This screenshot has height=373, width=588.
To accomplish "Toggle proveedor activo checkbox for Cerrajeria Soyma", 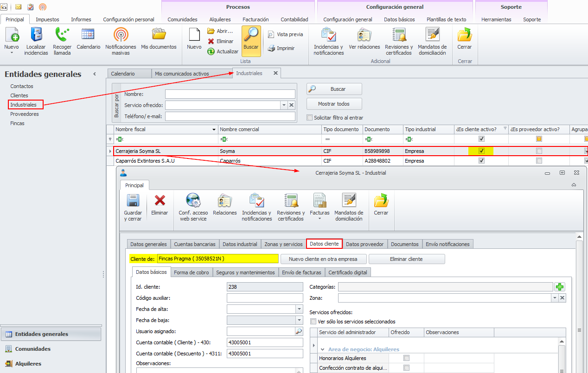I will 539,151.
